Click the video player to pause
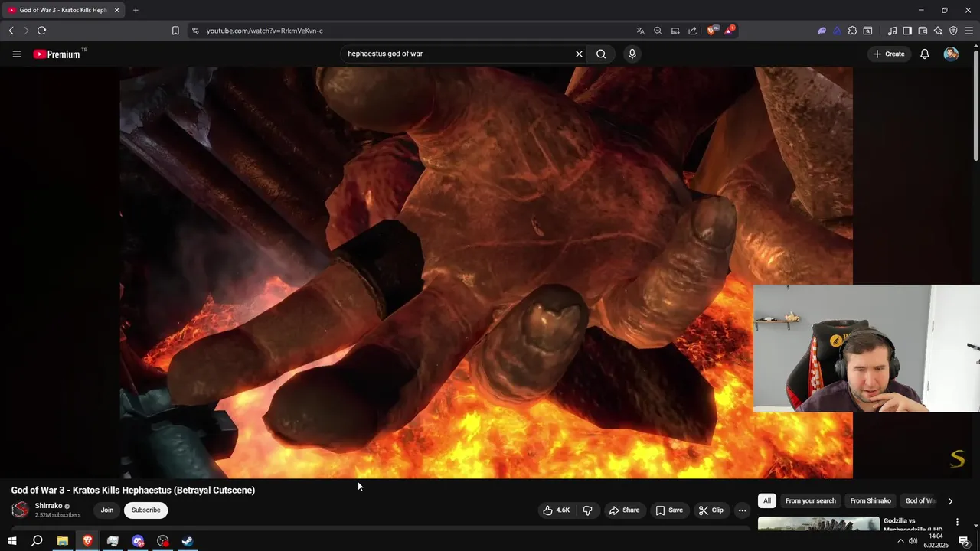Screen dimensions: 980x551 coord(486,272)
